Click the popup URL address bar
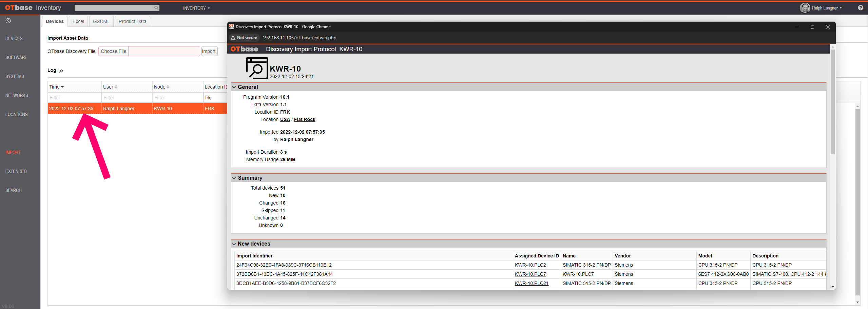 299,38
